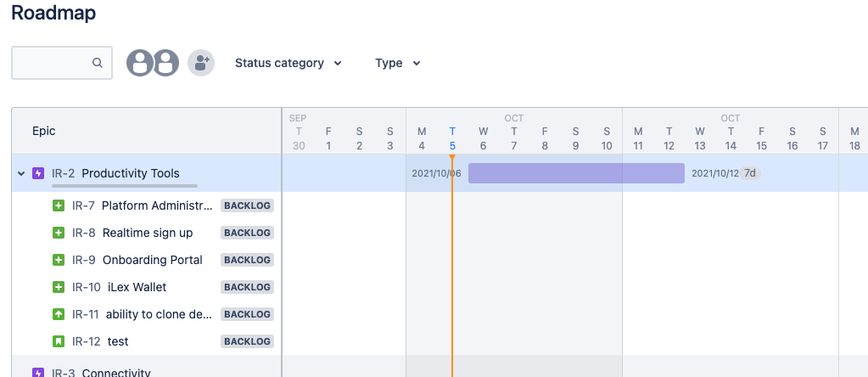
Task: Select the Productivity Tools epic title
Action: [131, 173]
